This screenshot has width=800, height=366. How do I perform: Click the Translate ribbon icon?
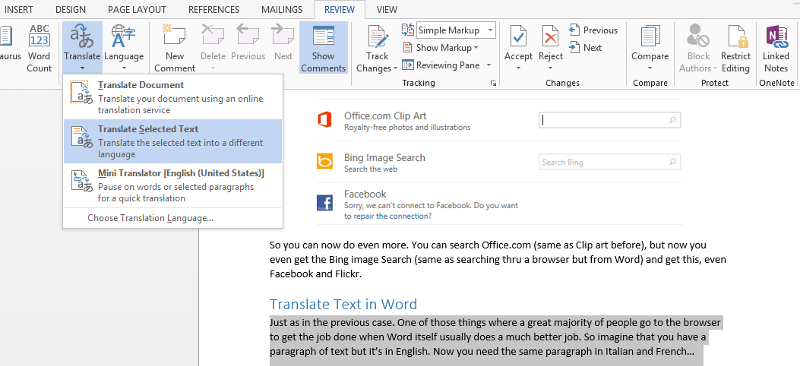click(x=82, y=36)
